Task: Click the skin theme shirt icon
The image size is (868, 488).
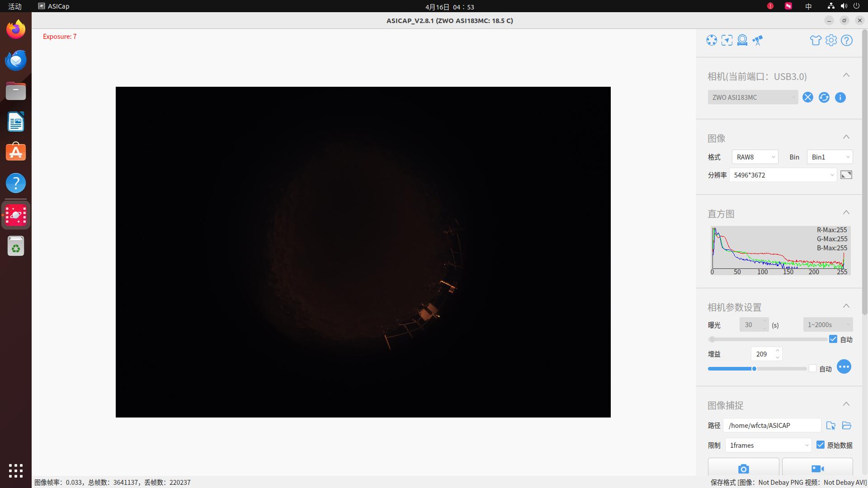Action: pos(816,40)
